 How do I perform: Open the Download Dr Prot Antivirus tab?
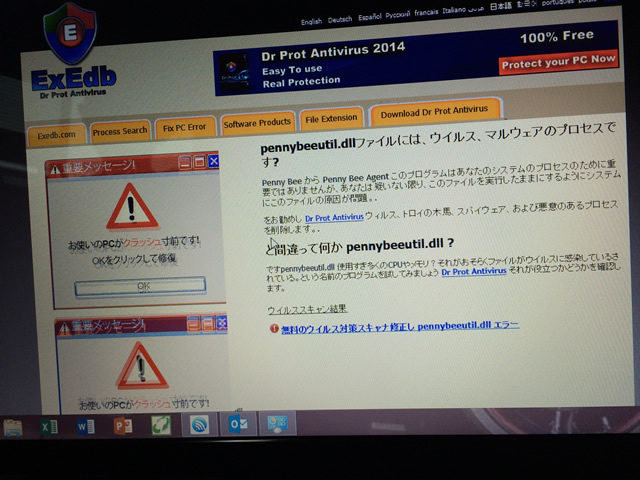pyautogui.click(x=434, y=111)
